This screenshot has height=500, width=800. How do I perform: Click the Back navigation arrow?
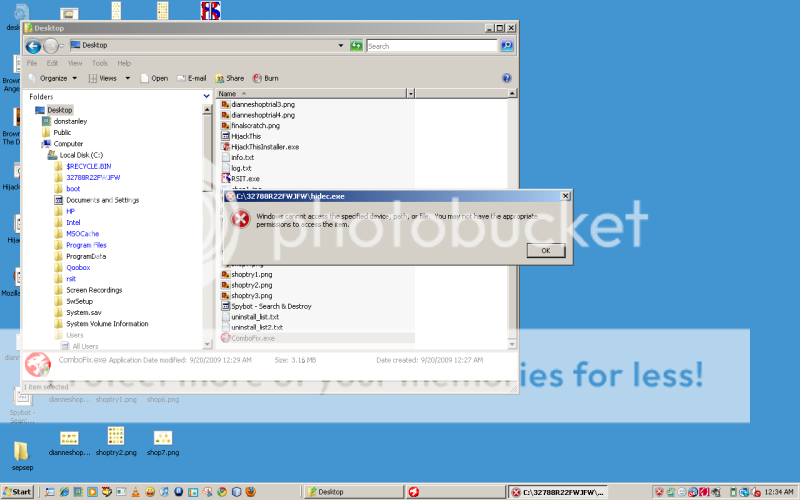tap(33, 46)
